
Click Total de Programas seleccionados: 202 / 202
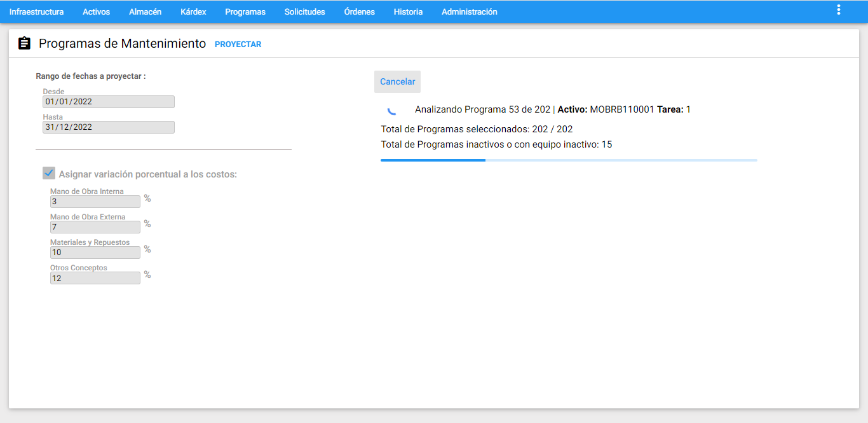(x=477, y=129)
